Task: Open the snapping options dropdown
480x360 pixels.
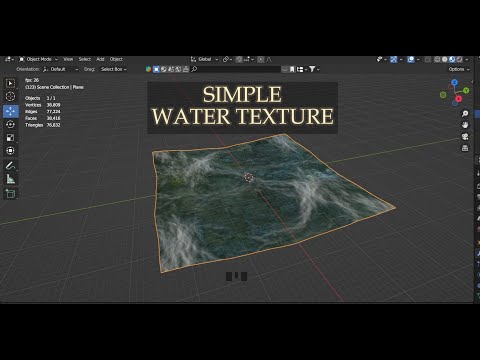Action: coord(249,59)
